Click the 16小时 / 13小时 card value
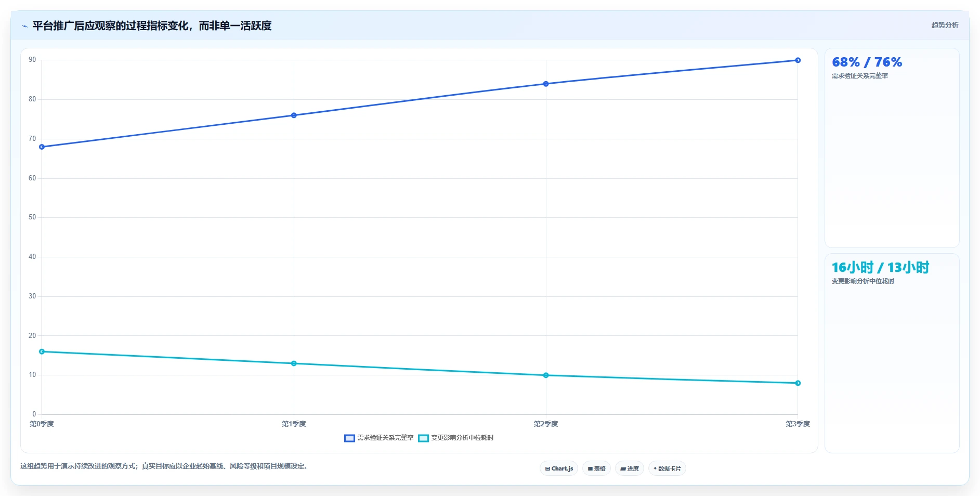 [x=880, y=268]
